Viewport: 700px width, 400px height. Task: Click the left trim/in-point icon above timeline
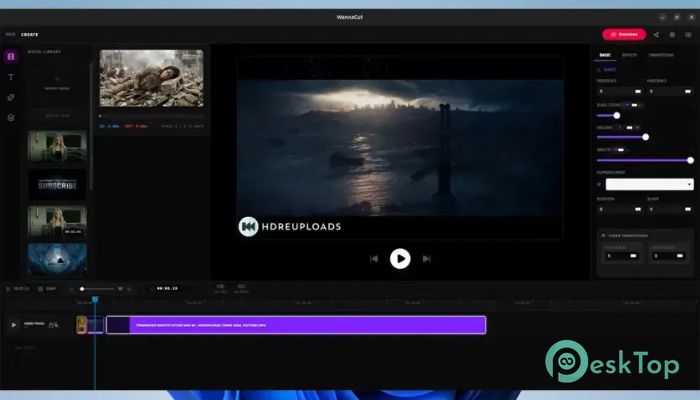[220, 288]
